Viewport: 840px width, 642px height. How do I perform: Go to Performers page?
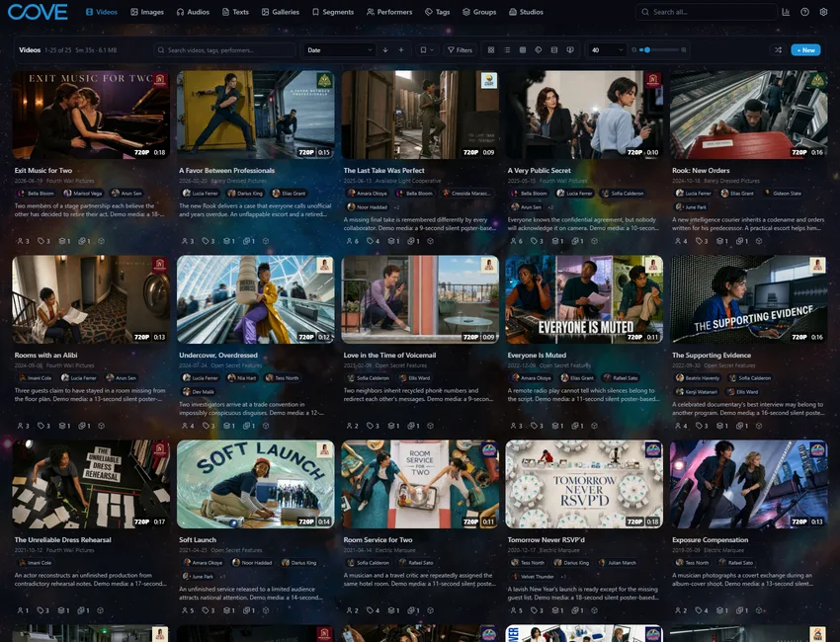389,12
